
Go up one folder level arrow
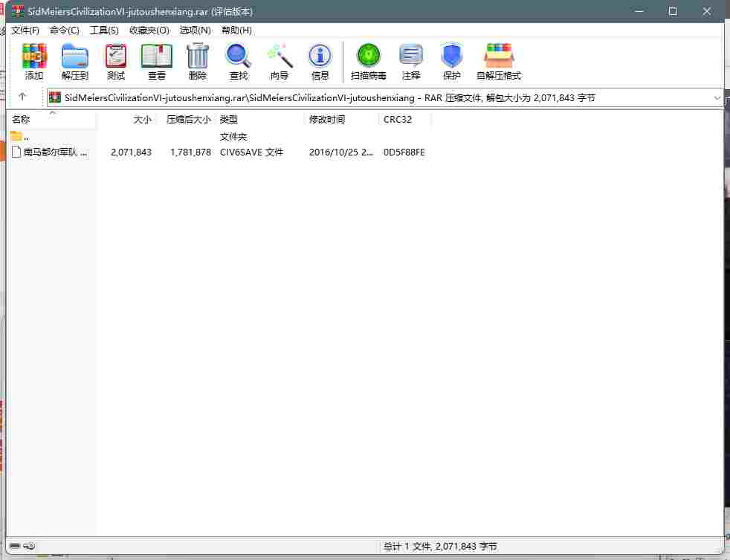[x=22, y=97]
